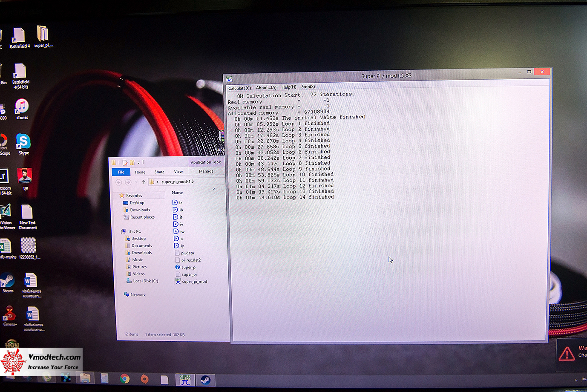Open the About...(A) menu in Super PI
This screenshot has width=587, height=392.
pyautogui.click(x=266, y=88)
